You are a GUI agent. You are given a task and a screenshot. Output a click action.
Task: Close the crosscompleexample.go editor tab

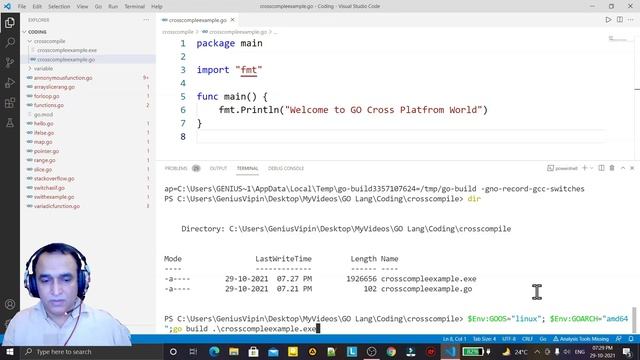tap(233, 20)
